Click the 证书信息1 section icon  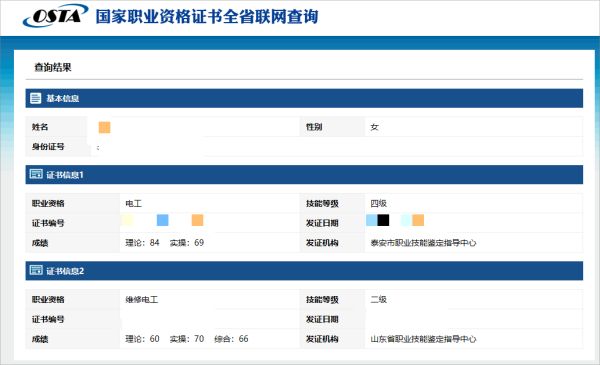(36, 174)
